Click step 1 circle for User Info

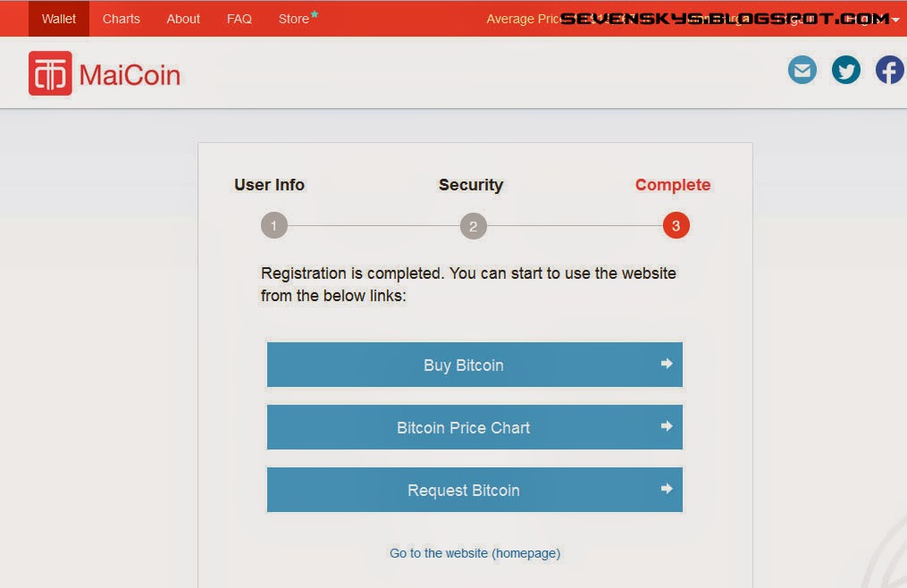(274, 226)
